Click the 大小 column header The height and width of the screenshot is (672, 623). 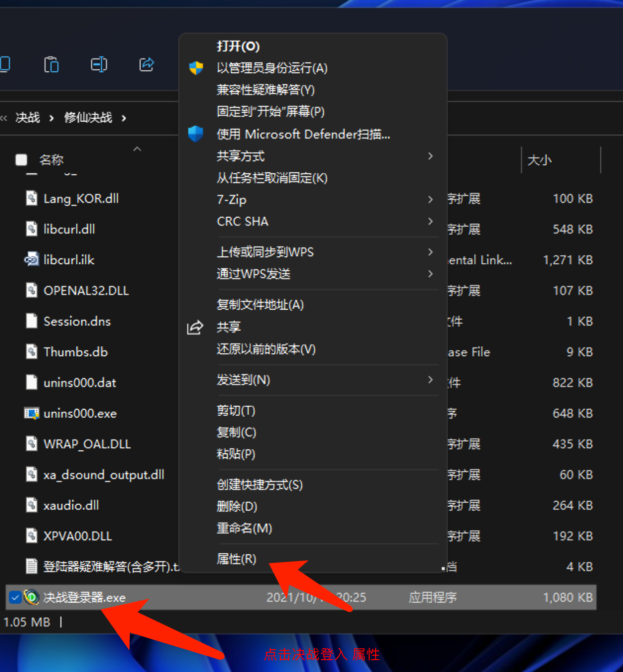tap(539, 160)
